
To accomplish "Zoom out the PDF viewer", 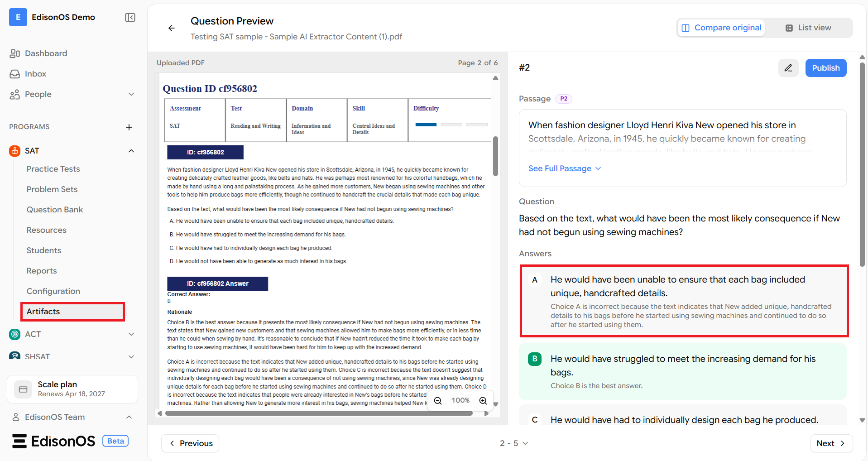I will [x=438, y=401].
